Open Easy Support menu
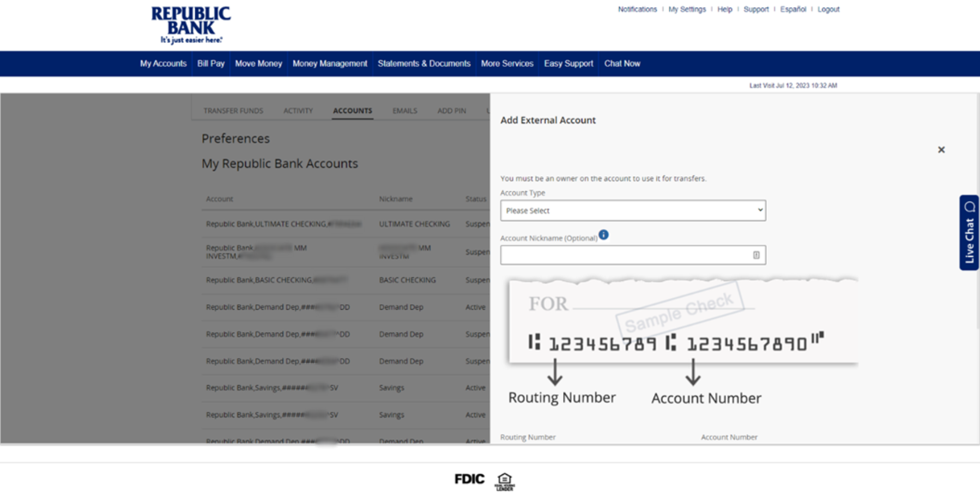This screenshot has width=980, height=501. pyautogui.click(x=568, y=64)
